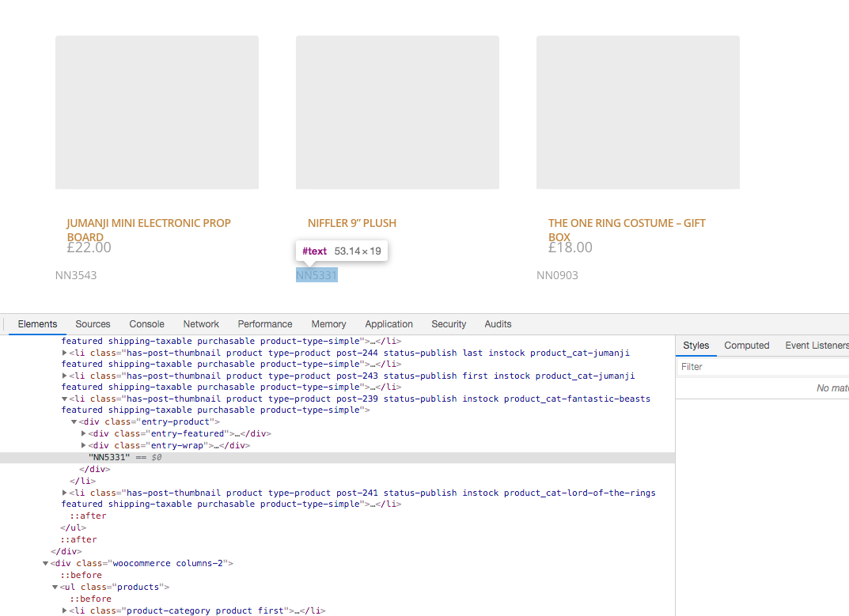The width and height of the screenshot is (849, 616).
Task: Click the Jumanji product image placeholder
Action: tap(157, 112)
